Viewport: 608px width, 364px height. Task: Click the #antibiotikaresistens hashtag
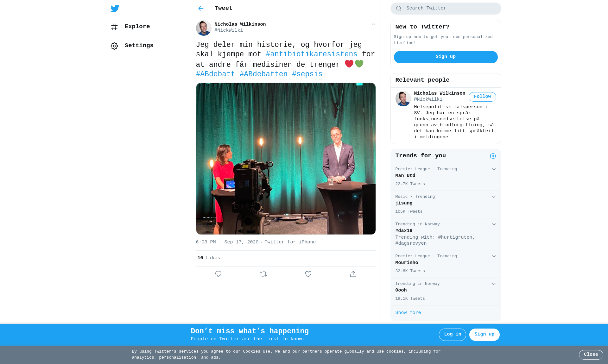click(312, 54)
